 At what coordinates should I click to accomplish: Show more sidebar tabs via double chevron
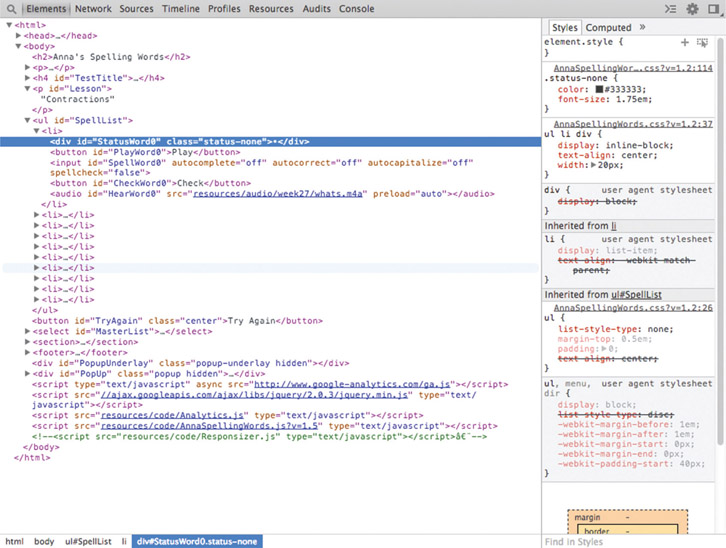[642, 28]
